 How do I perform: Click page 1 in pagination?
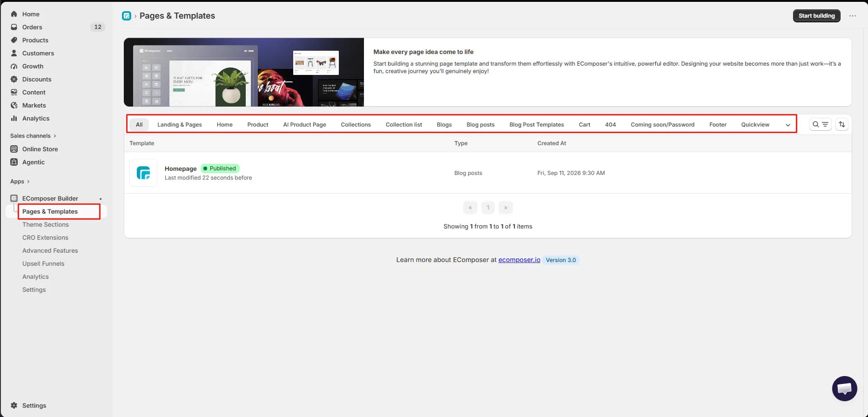pos(488,208)
